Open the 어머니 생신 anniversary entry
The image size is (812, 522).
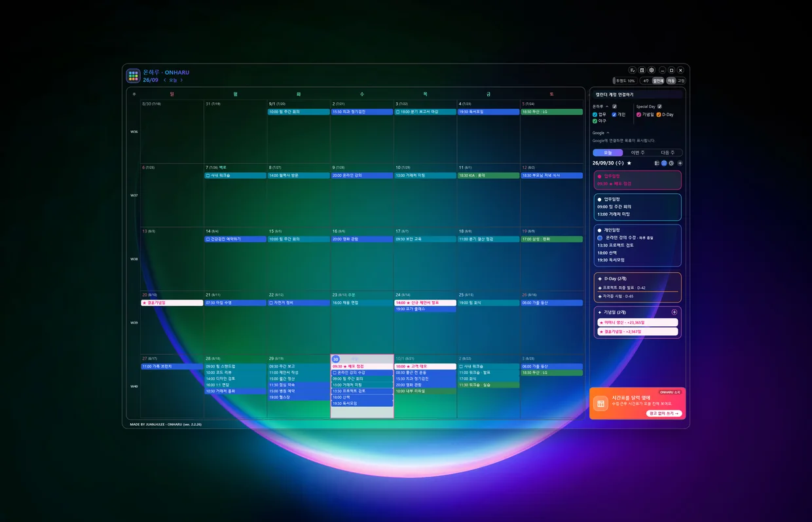point(638,322)
